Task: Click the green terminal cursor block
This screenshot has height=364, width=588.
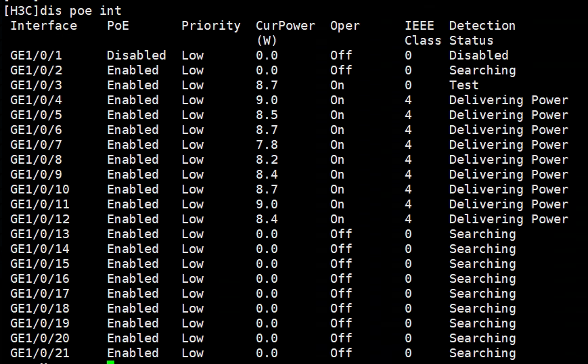Action: pos(110,363)
